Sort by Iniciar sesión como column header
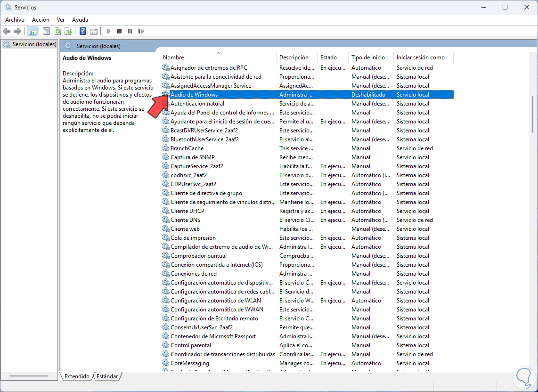This screenshot has width=538, height=392. (424, 57)
